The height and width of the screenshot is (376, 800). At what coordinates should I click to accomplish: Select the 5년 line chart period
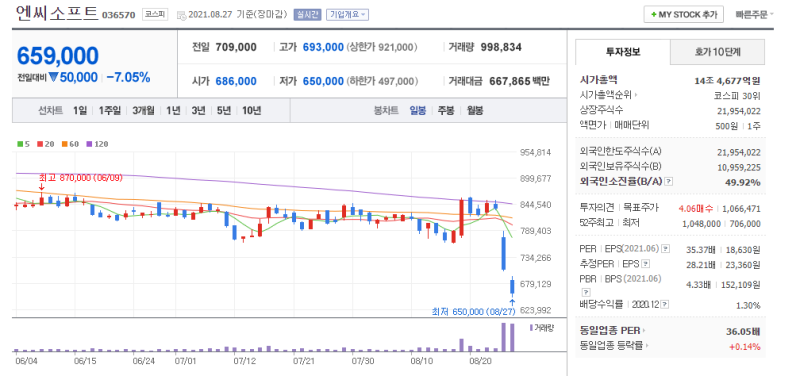(x=223, y=110)
